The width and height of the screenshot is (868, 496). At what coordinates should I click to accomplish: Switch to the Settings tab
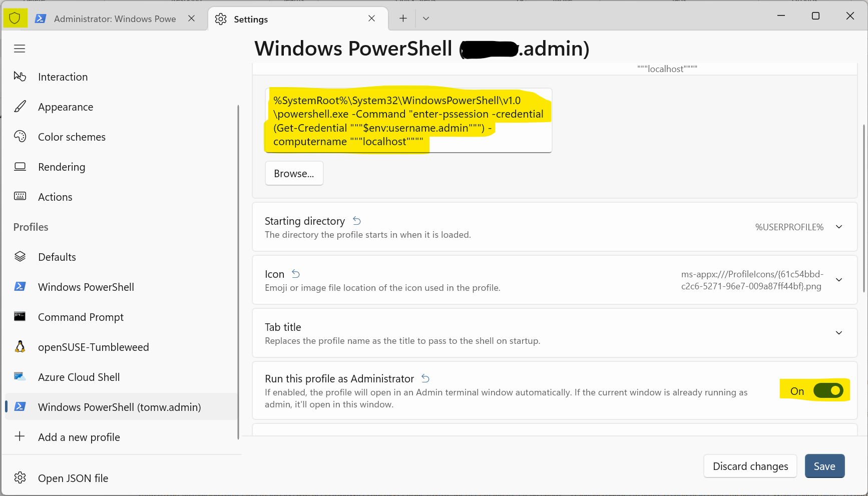(x=250, y=19)
